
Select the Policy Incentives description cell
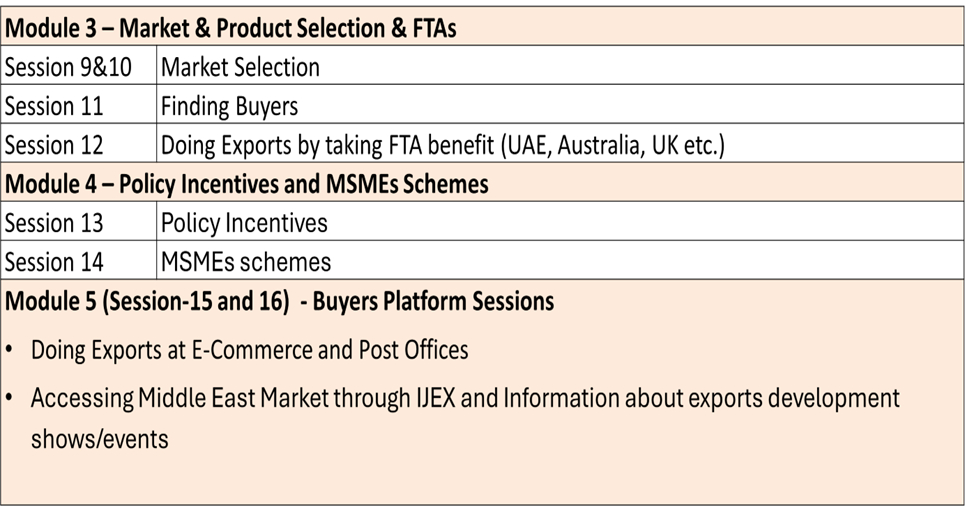244,222
